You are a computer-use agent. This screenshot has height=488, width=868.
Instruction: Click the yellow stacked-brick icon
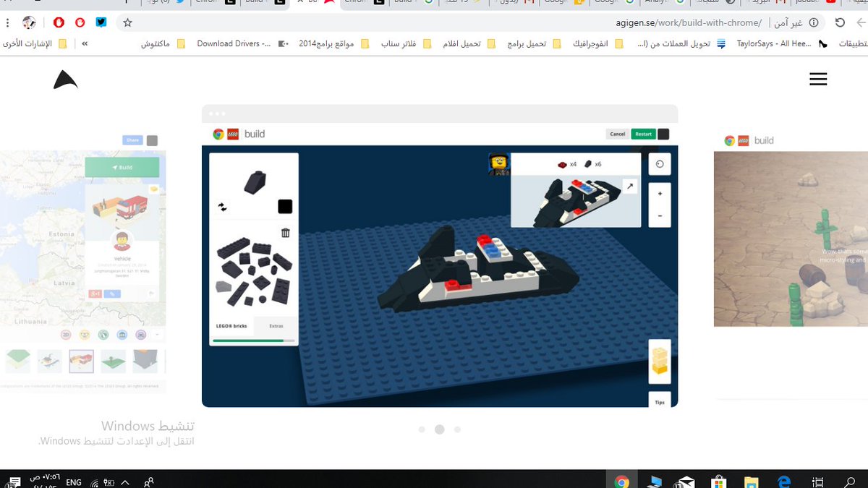pos(660,360)
